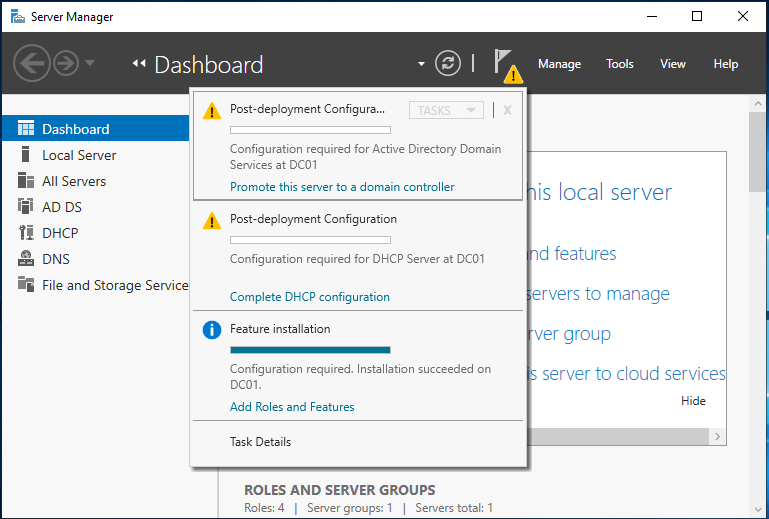This screenshot has height=519, width=769.
Task: Click the 'servers to manage' welcome link
Action: pyautogui.click(x=598, y=294)
